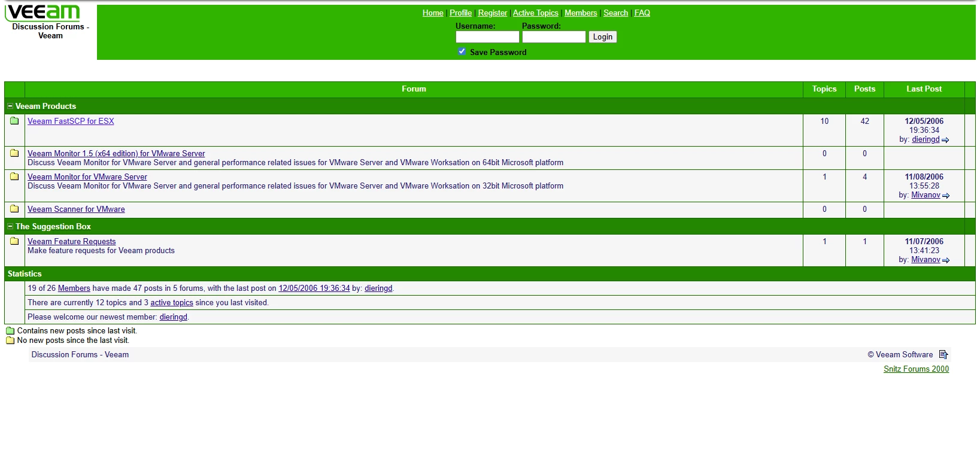
Task: Toggle the Save Password checkbox
Action: click(x=462, y=51)
